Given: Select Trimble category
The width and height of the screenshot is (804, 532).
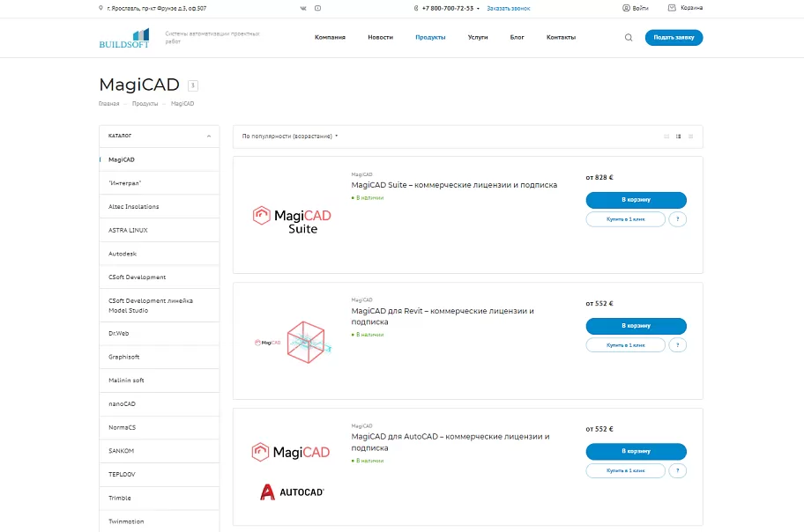Looking at the screenshot, I should tap(159, 499).
